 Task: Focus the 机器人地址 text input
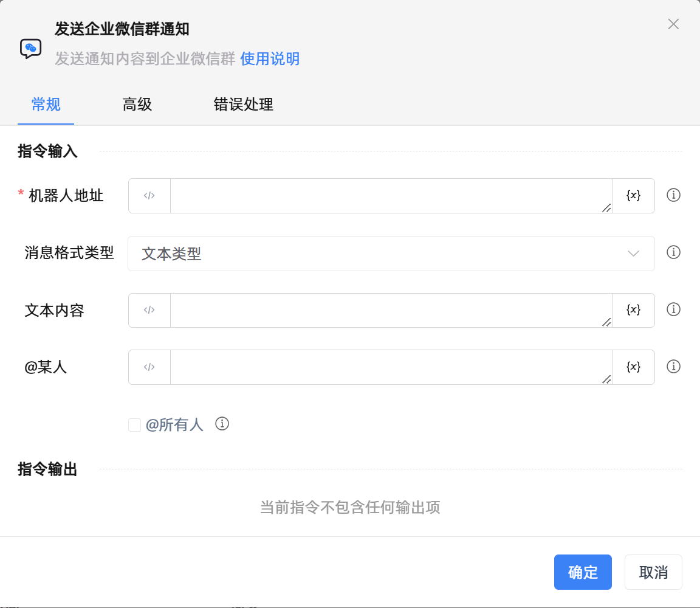(x=391, y=196)
